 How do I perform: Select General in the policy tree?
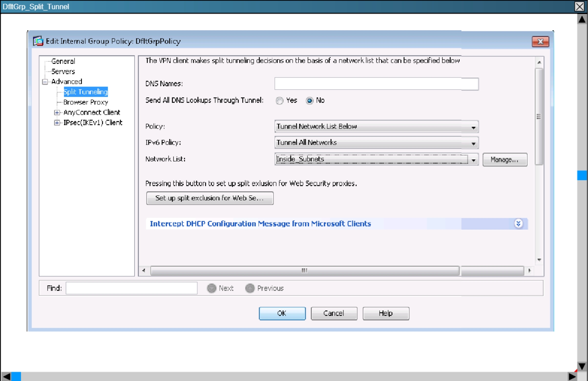coord(63,61)
